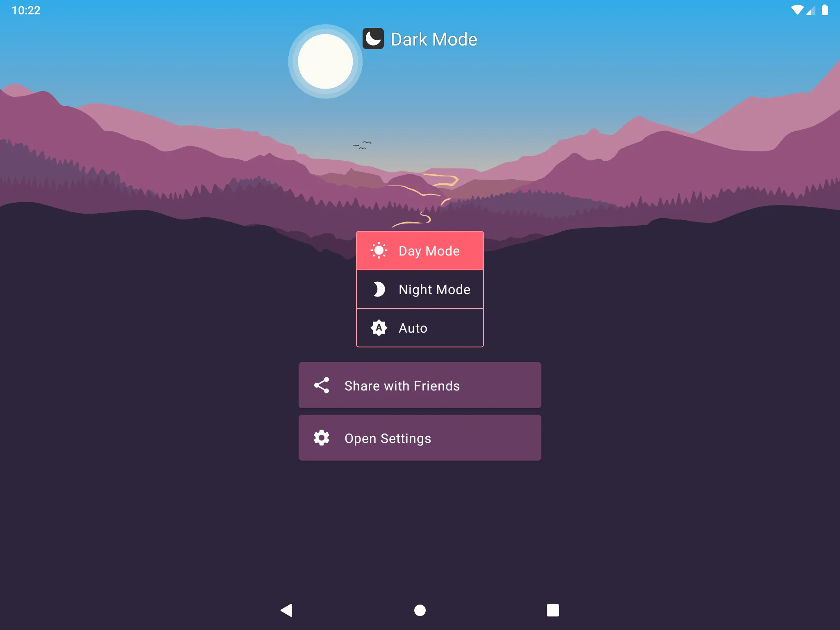
Task: Select the Day Mode sun icon
Action: (x=378, y=250)
